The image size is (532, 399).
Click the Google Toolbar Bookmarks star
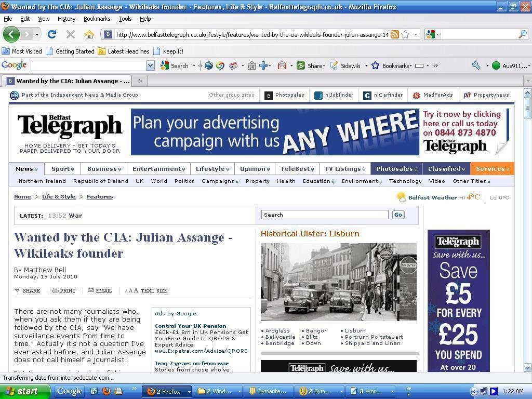[375, 65]
